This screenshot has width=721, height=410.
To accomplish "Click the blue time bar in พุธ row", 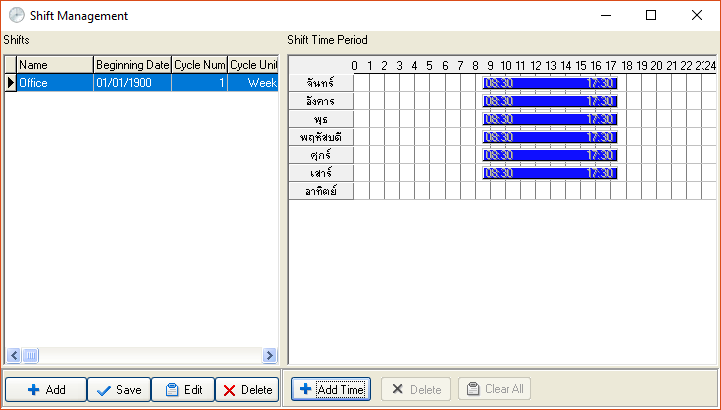I will (550, 119).
